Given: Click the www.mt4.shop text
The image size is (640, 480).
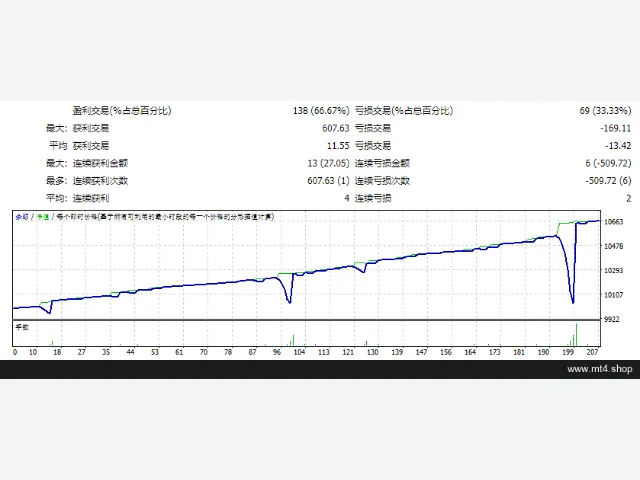Looking at the screenshot, I should [x=600, y=369].
